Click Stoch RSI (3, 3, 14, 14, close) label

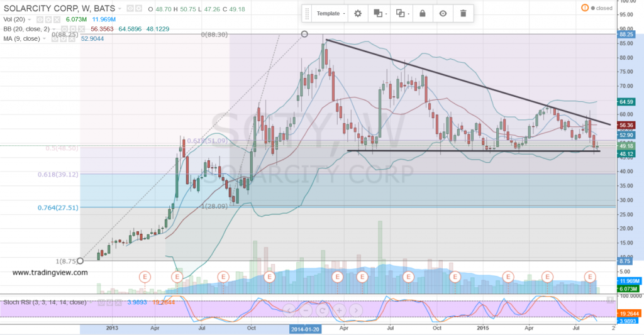[45, 302]
